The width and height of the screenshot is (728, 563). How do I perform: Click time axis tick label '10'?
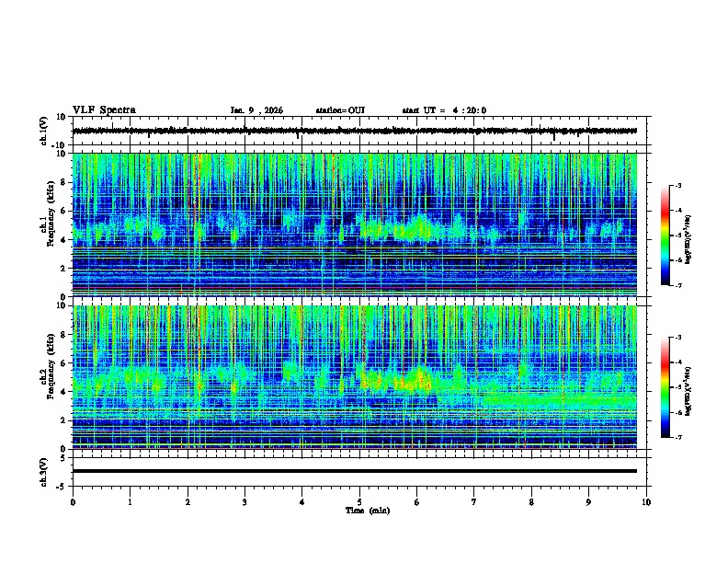[x=646, y=502]
